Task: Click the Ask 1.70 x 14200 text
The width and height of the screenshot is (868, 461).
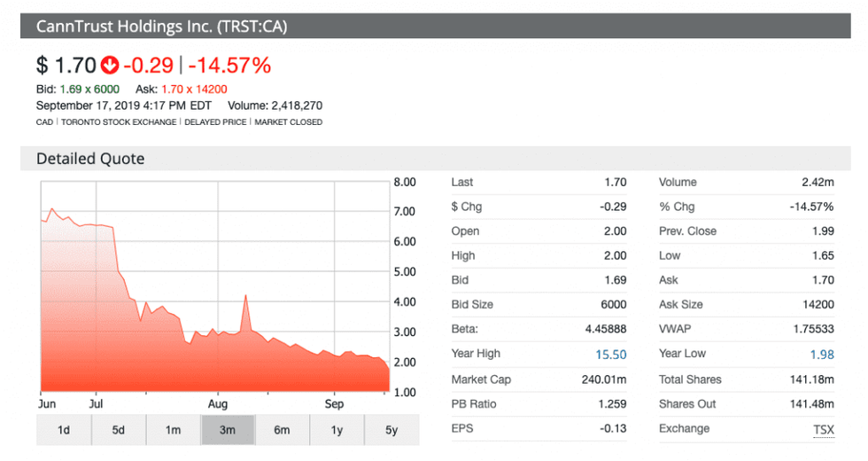Action: pyautogui.click(x=182, y=90)
